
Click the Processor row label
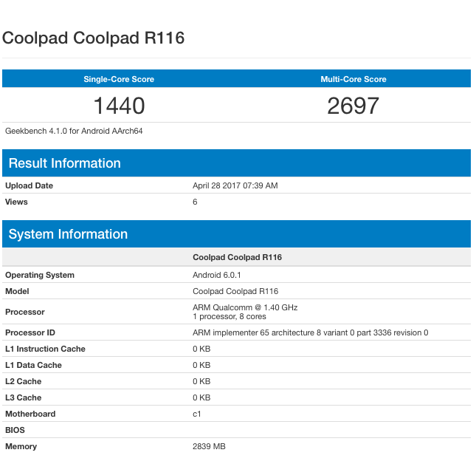(x=25, y=312)
